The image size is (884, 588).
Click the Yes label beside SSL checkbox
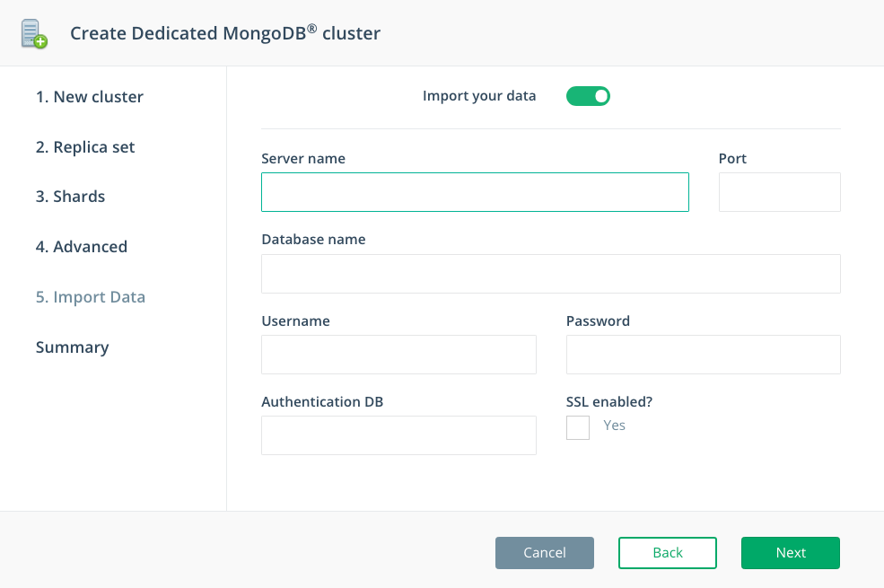615,426
